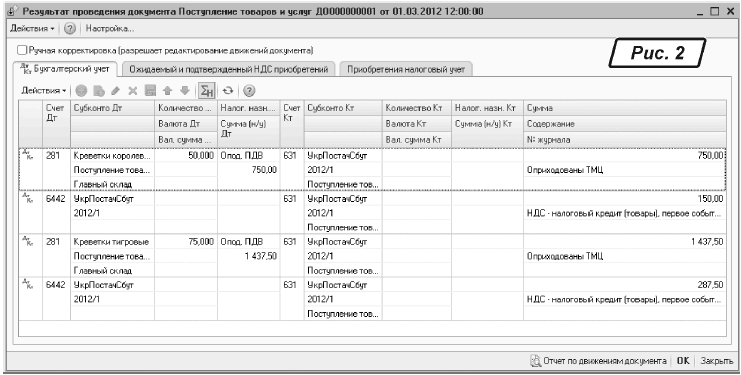Click the Дт/Кт icon of the 150,00 entry row
Image resolution: width=741 pixels, height=375 pixels.
(x=27, y=197)
